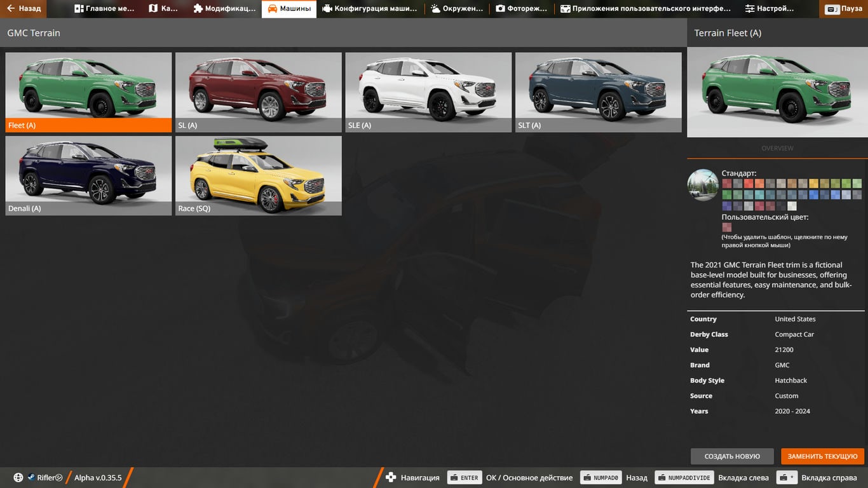Screen dimensions: 868x488
Task: Select the white SLE (A) configuration
Action: [428, 92]
